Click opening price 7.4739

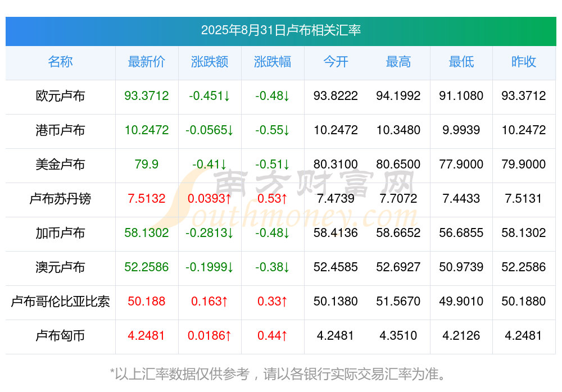336,198
